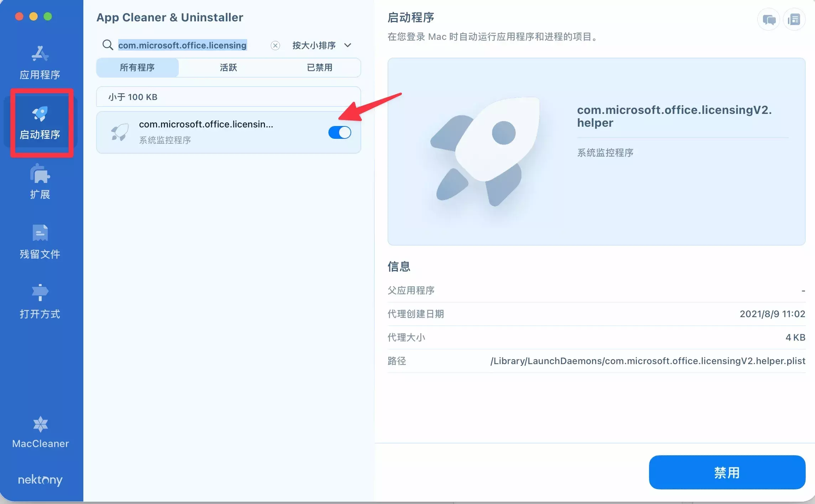Switch to the Disabled (已禁用) tab
Screen dimensions: 815x504
point(320,68)
